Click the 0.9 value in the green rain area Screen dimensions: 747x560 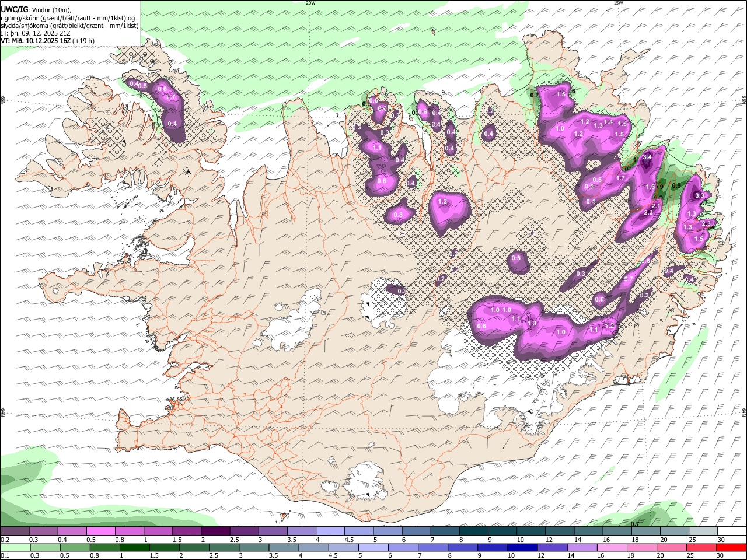click(x=676, y=185)
